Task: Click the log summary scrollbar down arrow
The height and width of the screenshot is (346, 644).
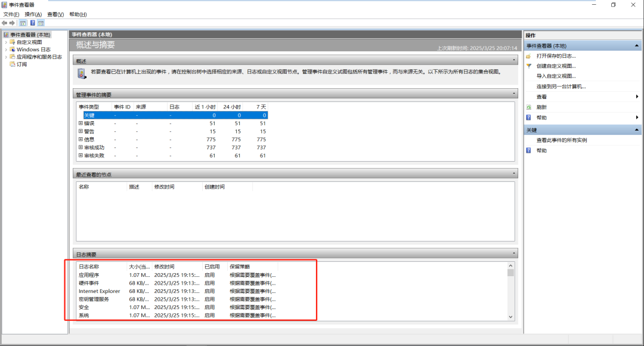Action: [x=510, y=317]
